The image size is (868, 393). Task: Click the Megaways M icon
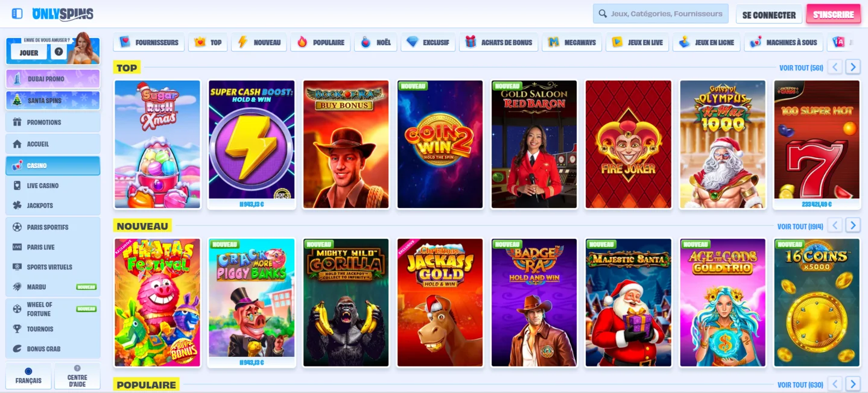(x=553, y=42)
